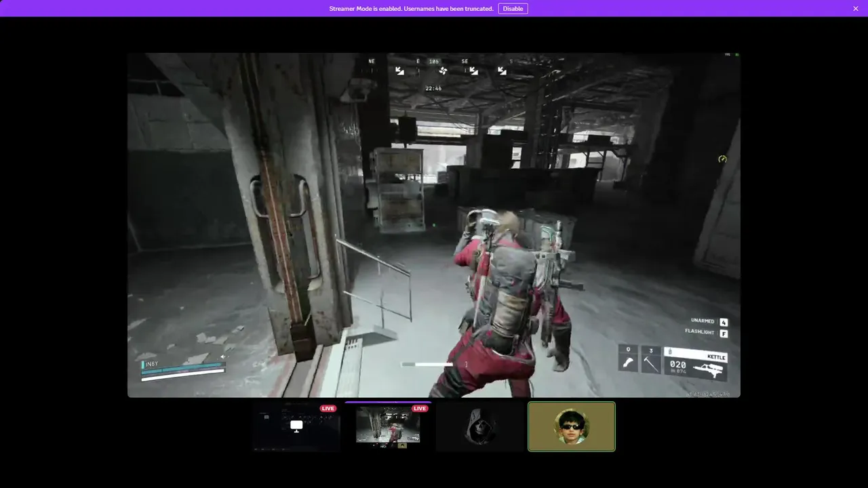
Task: Select the live game stream thumbnail
Action: click(388, 426)
